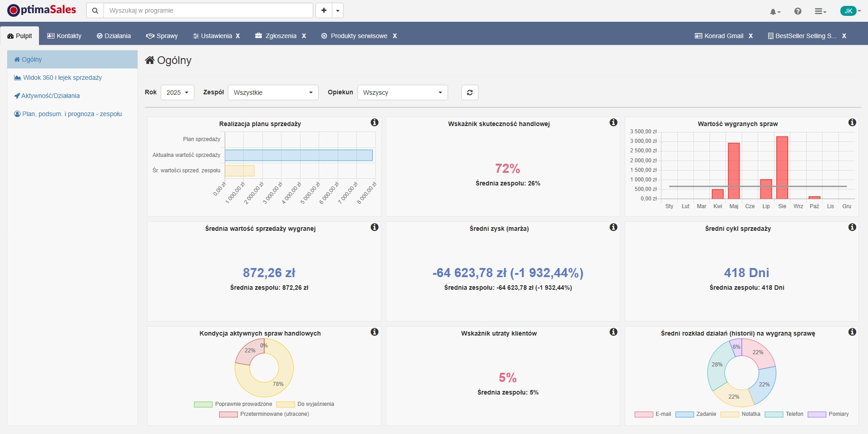The image size is (868, 434).
Task: Click the OptimaSales logo
Action: 41,10
